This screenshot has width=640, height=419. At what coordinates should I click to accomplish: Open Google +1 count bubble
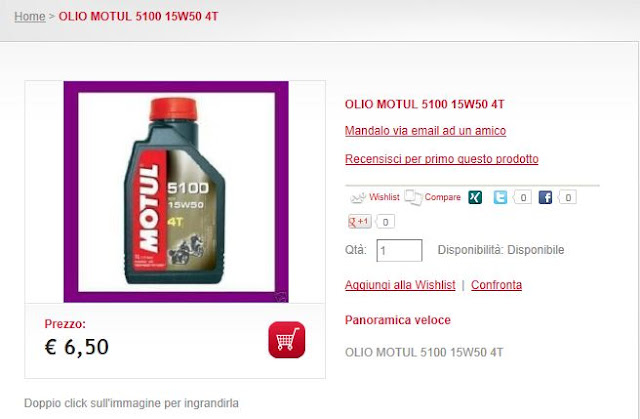point(384,222)
